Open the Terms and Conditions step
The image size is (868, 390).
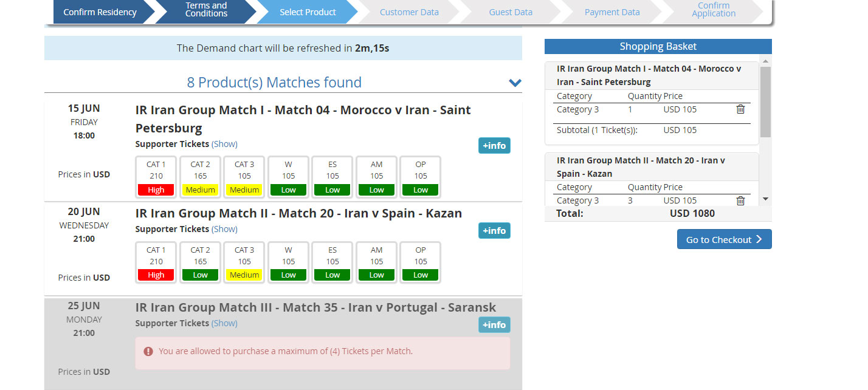click(x=206, y=10)
